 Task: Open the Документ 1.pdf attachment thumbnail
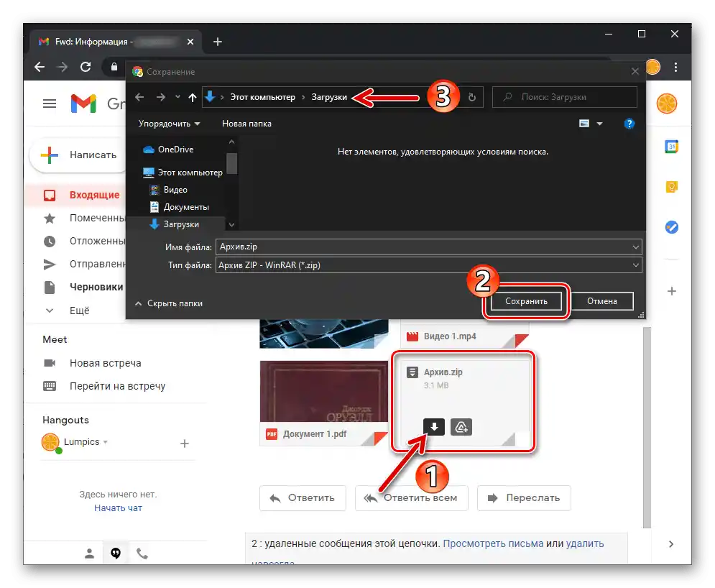(324, 403)
